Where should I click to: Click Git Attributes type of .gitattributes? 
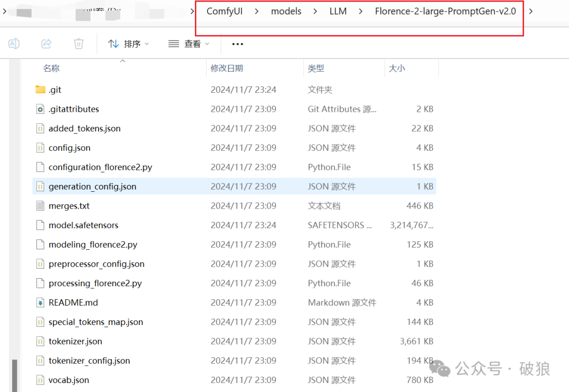[x=342, y=109]
